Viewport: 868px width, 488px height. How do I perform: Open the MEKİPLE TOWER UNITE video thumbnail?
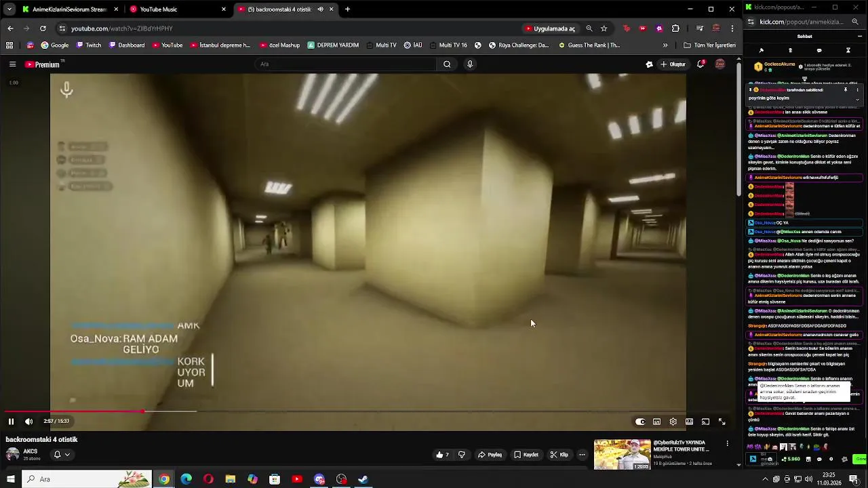click(x=623, y=455)
